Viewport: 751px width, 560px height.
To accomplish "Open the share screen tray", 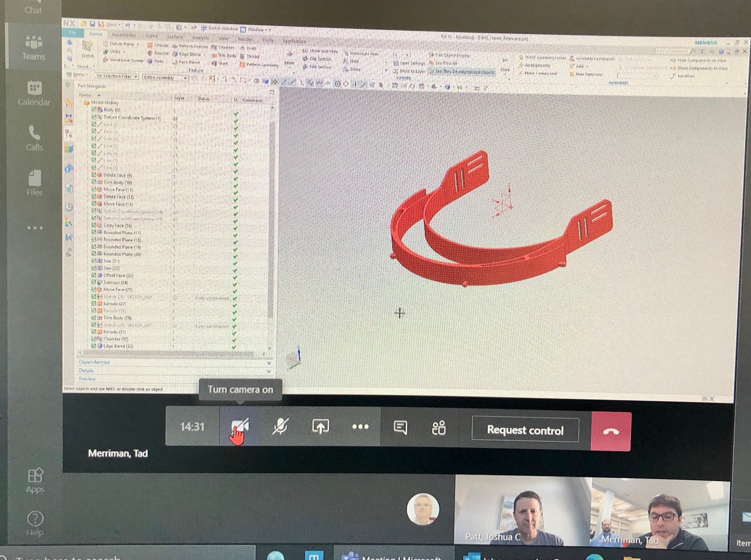I will tap(321, 426).
